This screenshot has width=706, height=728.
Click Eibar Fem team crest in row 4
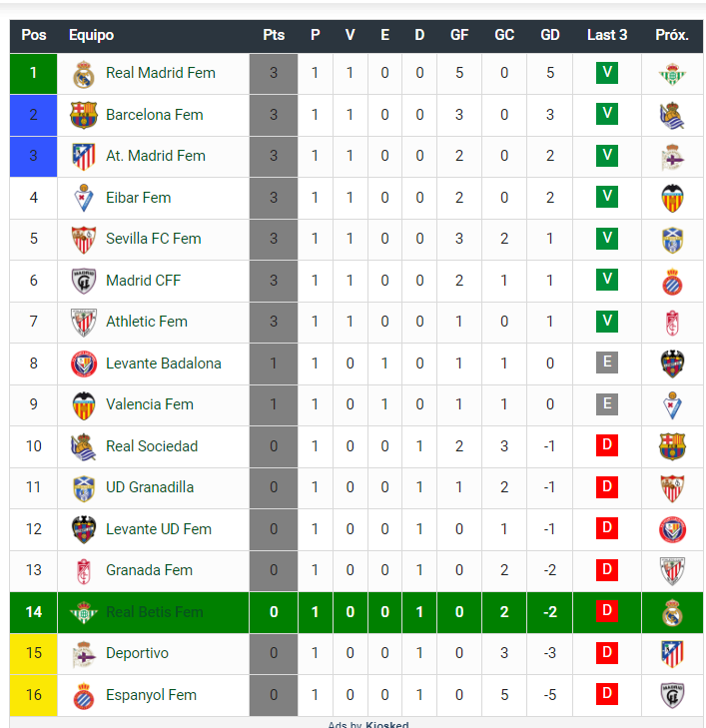(84, 198)
